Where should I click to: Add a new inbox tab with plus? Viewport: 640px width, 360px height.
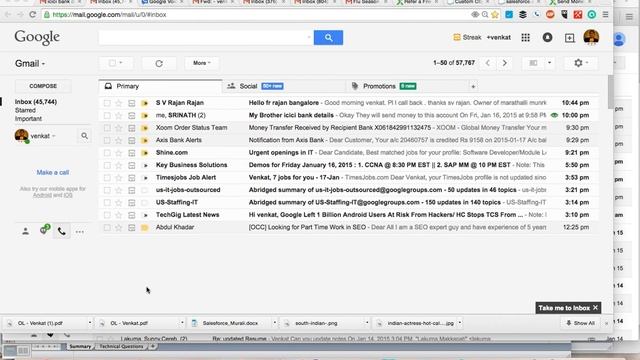(x=473, y=87)
